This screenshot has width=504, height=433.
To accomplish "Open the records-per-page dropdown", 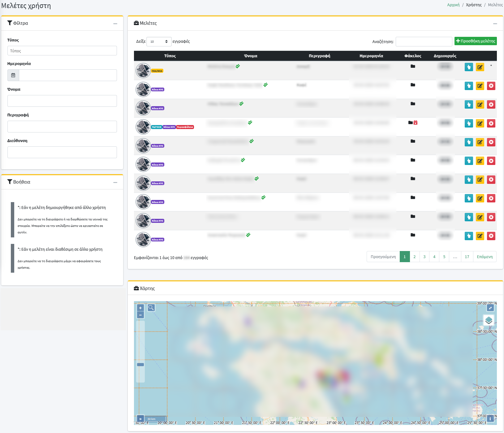I will [x=159, y=41].
